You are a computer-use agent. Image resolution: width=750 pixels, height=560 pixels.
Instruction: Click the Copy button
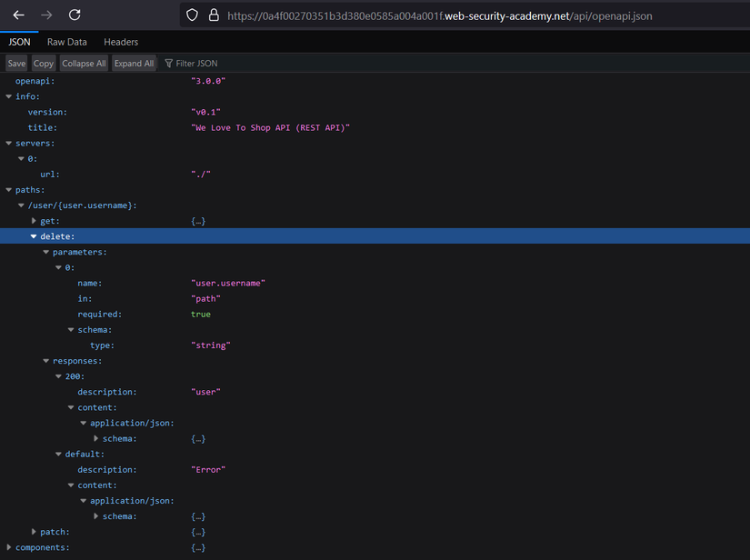(44, 63)
